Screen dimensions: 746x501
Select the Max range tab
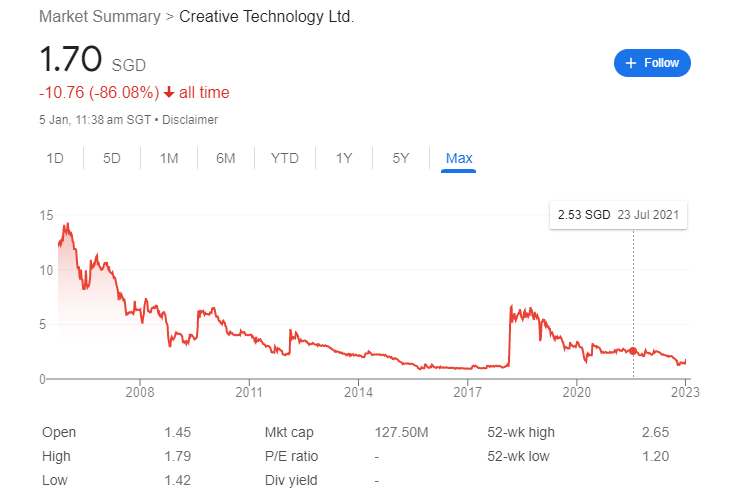pyautogui.click(x=459, y=158)
